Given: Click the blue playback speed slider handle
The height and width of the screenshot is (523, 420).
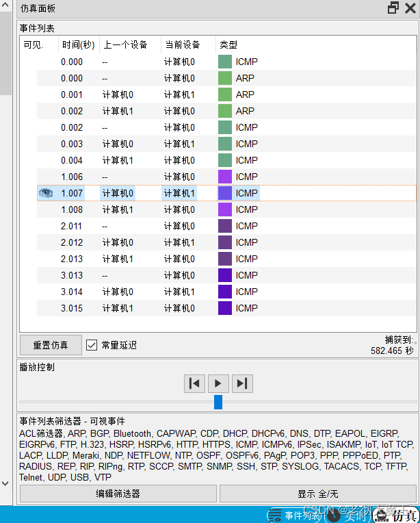Looking at the screenshot, I should click(x=218, y=402).
